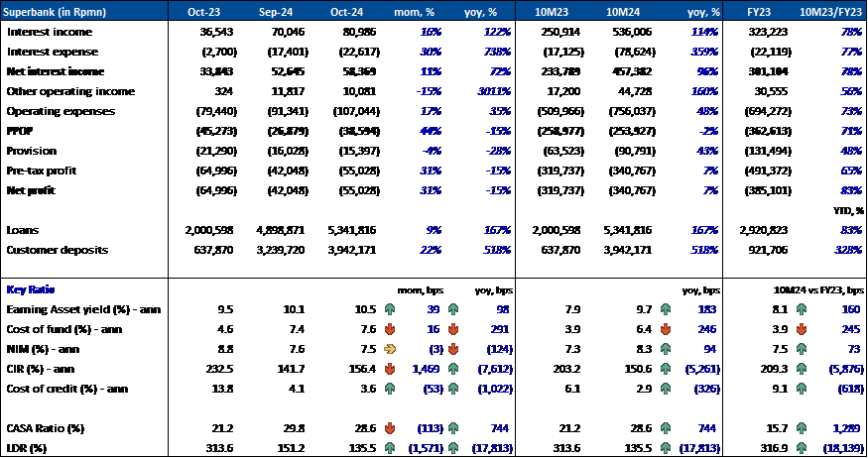The height and width of the screenshot is (458, 868).
Task: Select LDR FY23 value 316.9
Action: pos(774,448)
